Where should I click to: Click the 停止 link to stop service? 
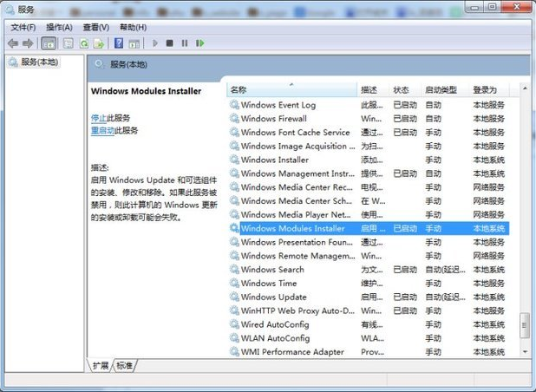[98, 117]
